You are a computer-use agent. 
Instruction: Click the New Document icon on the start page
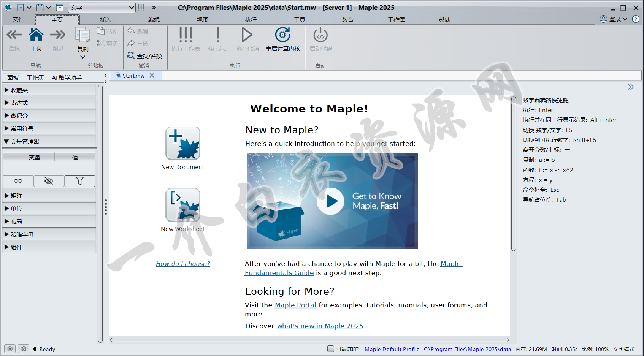[x=182, y=143]
